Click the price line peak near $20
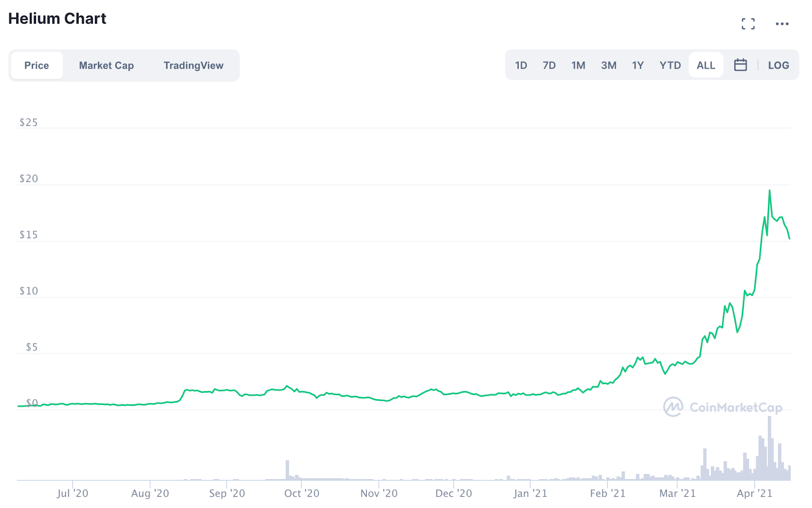The height and width of the screenshot is (508, 812). [769, 191]
